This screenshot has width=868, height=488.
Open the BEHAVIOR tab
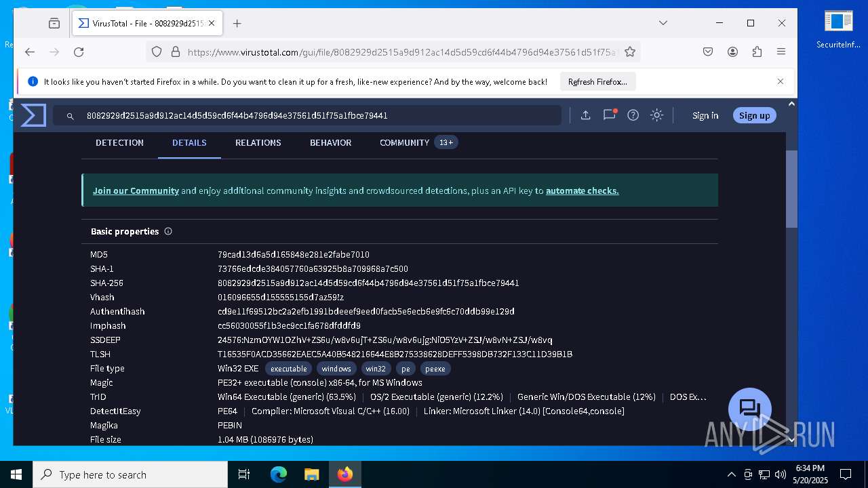[x=330, y=142]
